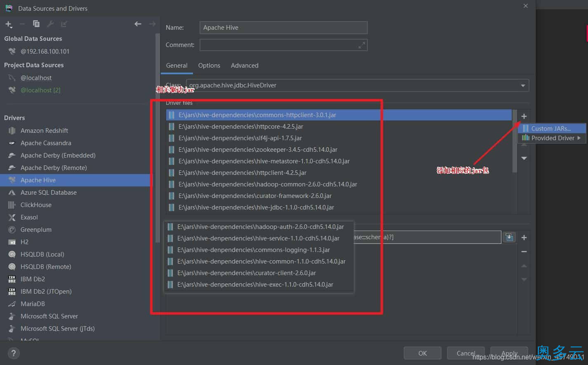
Task: Open the Advanced tab
Action: (x=245, y=66)
